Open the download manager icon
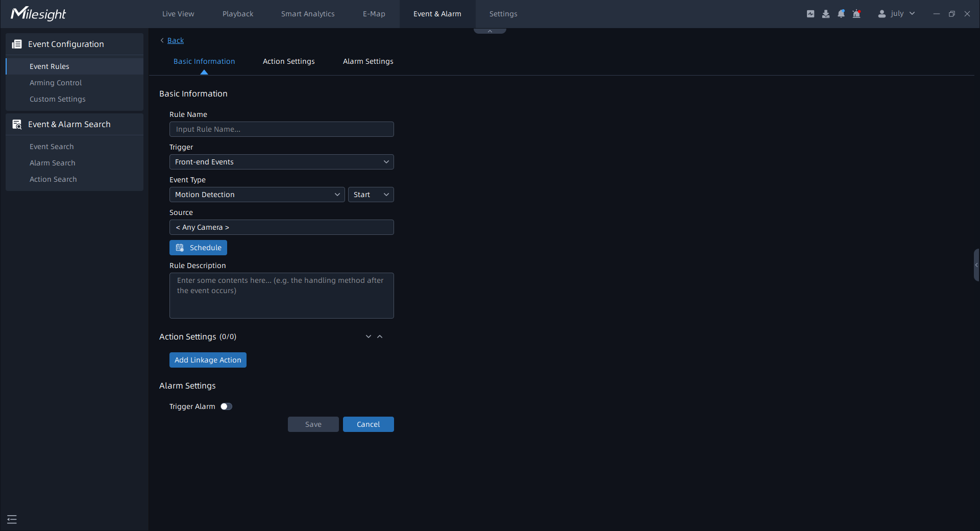The image size is (980, 531). (x=825, y=14)
